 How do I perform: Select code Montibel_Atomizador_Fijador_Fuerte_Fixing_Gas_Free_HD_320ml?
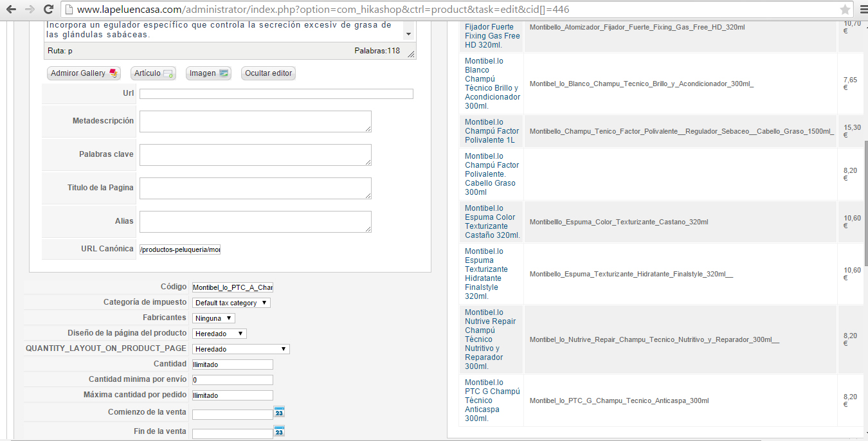tap(637, 27)
